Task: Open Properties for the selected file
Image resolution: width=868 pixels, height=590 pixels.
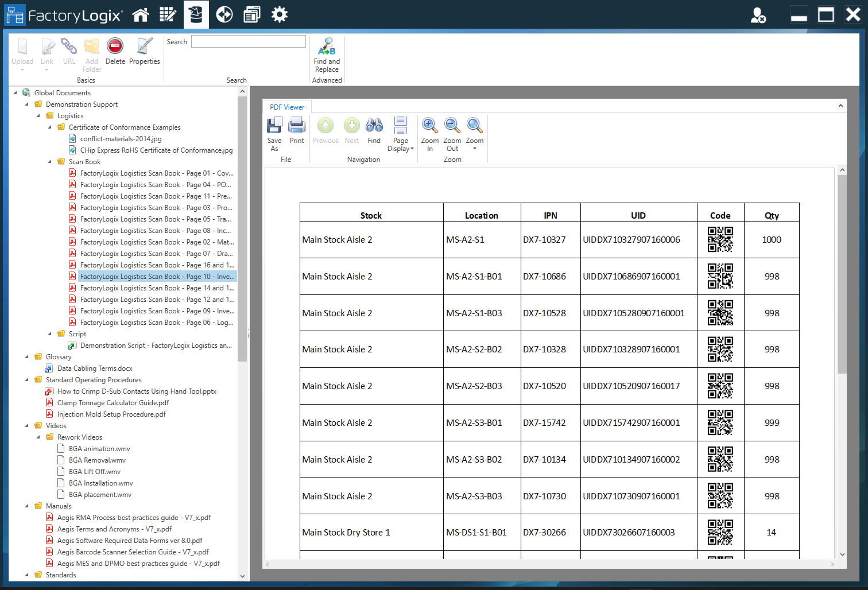Action: [144, 52]
